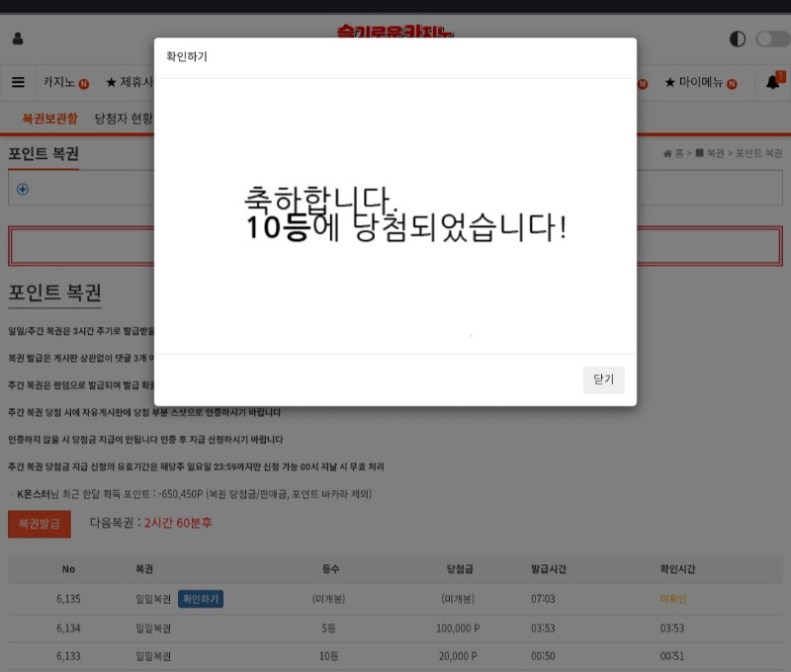Click the 확인하기 dialog title
The image size is (791, 672).
coord(187,57)
